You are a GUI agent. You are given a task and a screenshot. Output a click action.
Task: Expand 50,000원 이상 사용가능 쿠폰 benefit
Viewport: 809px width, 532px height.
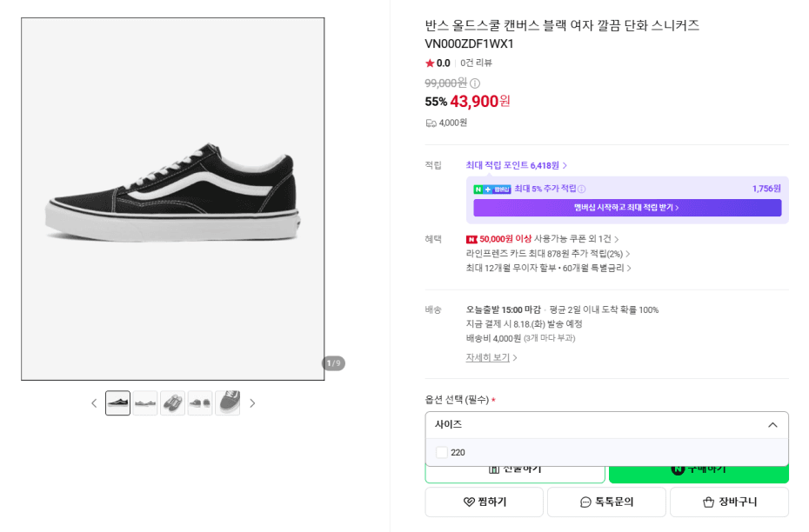(542, 239)
